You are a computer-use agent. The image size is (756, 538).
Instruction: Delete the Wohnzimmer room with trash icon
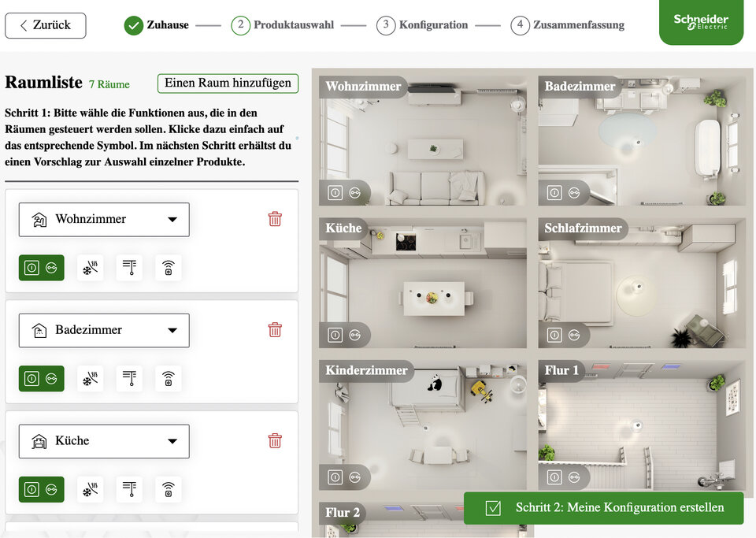[275, 219]
